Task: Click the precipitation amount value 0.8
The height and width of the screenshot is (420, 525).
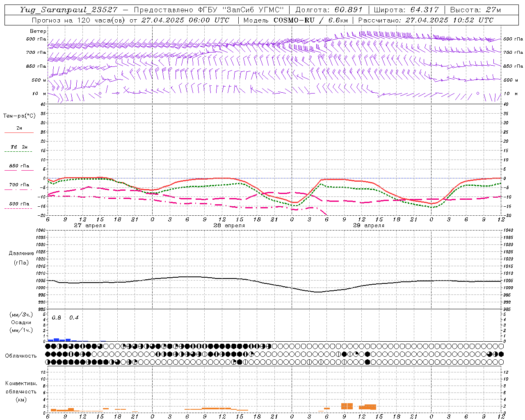Action: (x=57, y=318)
